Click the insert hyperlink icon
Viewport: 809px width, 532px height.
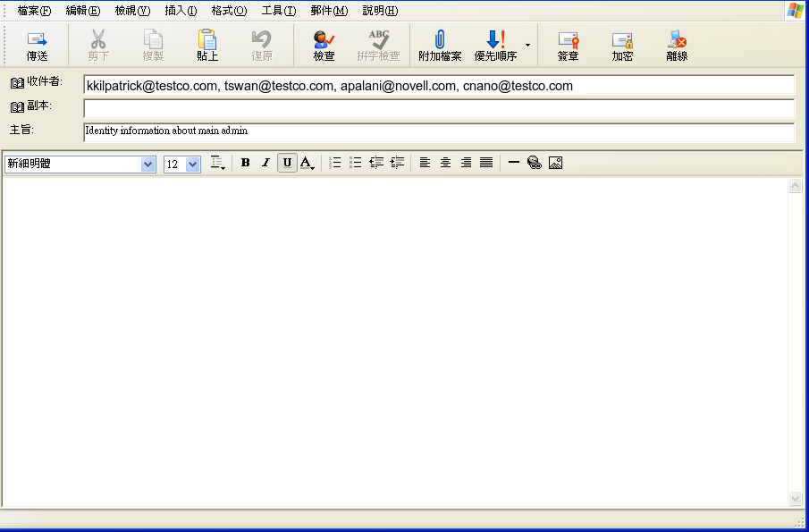coord(535,163)
